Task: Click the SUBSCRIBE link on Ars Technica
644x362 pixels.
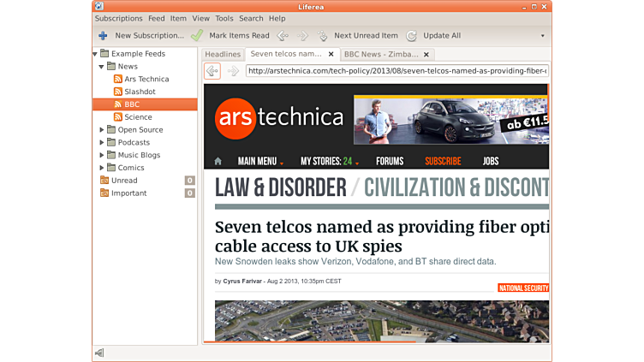Action: [x=443, y=161]
